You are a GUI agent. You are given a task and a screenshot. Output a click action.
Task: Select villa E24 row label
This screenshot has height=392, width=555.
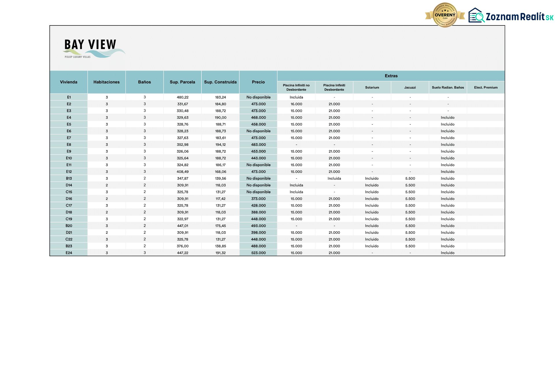(x=69, y=253)
